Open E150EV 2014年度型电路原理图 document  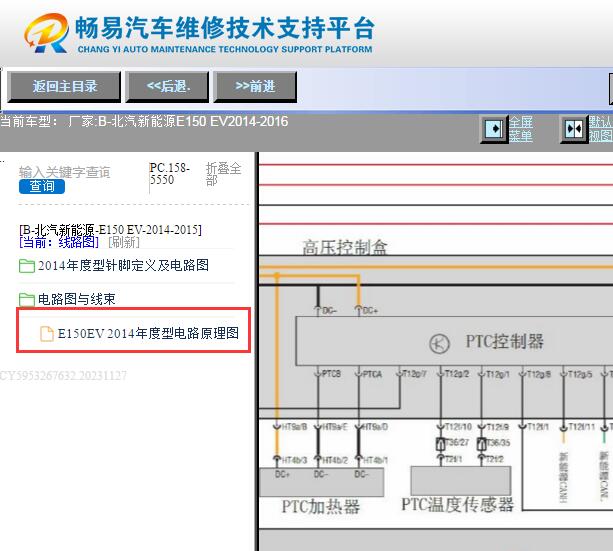point(148,334)
